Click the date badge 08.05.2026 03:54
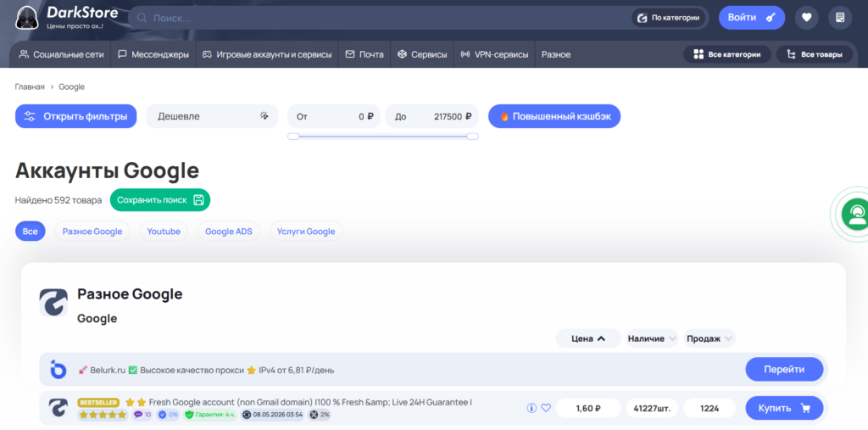Image resolution: width=868 pixels, height=430 pixels. point(272,415)
